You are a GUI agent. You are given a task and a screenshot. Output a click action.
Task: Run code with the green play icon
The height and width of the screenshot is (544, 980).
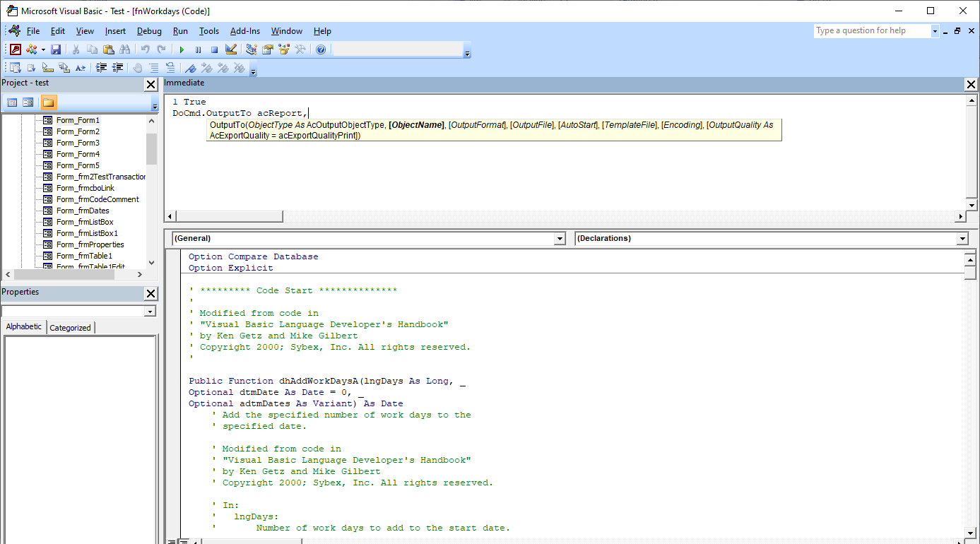tap(182, 49)
